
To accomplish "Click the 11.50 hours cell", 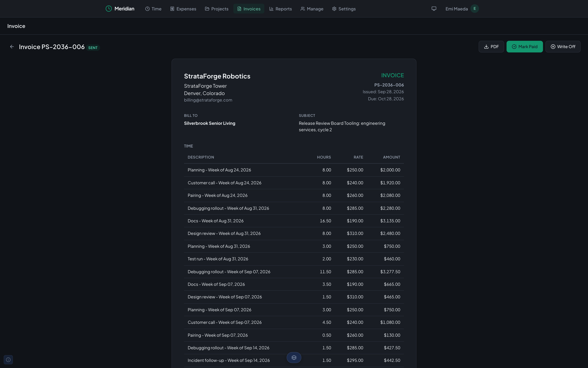I will pos(325,272).
